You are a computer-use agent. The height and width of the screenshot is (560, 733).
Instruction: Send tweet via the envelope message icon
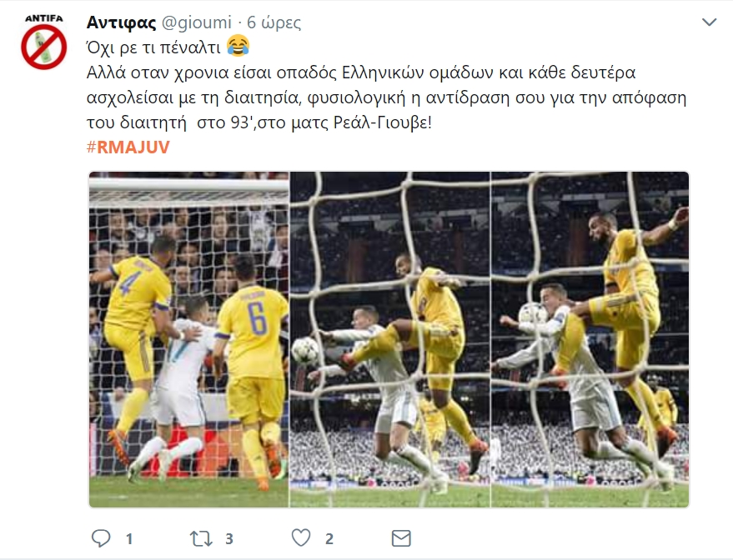401,538
